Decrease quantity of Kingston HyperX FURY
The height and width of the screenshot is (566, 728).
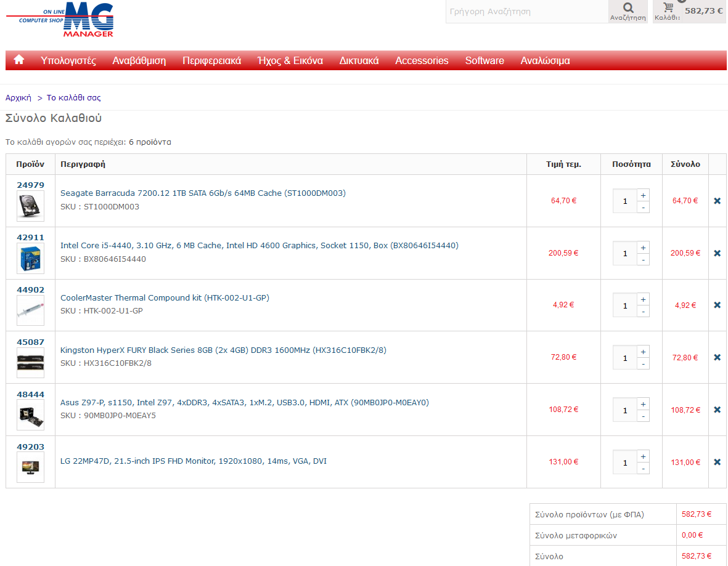[643, 364]
